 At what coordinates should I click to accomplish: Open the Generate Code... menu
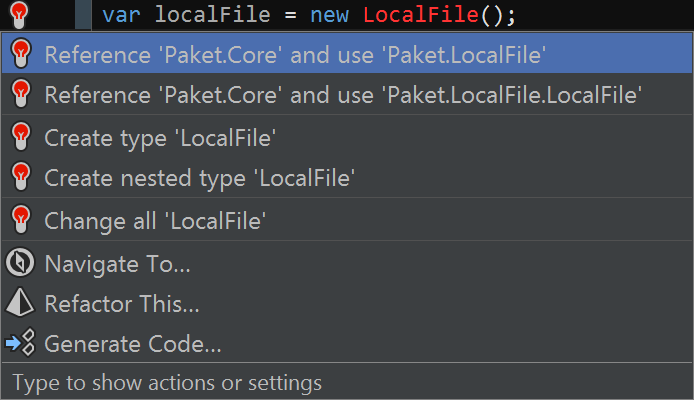coord(347,343)
